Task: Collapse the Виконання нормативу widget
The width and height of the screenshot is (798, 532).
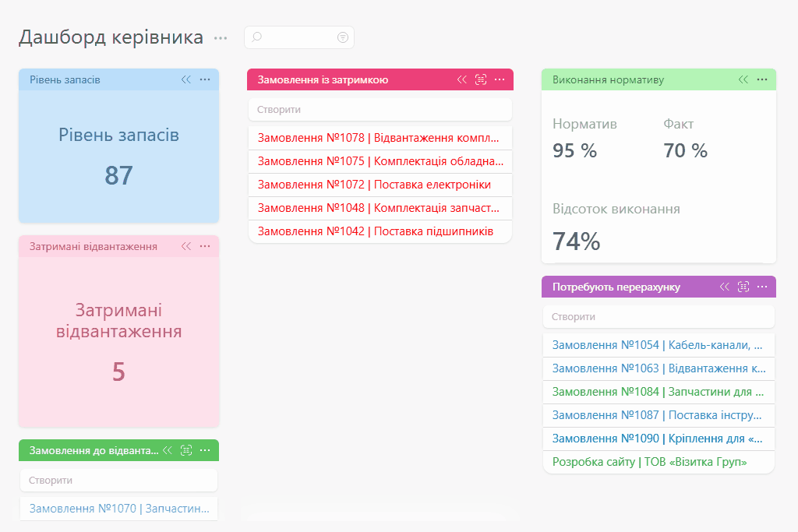Action: [x=743, y=79]
